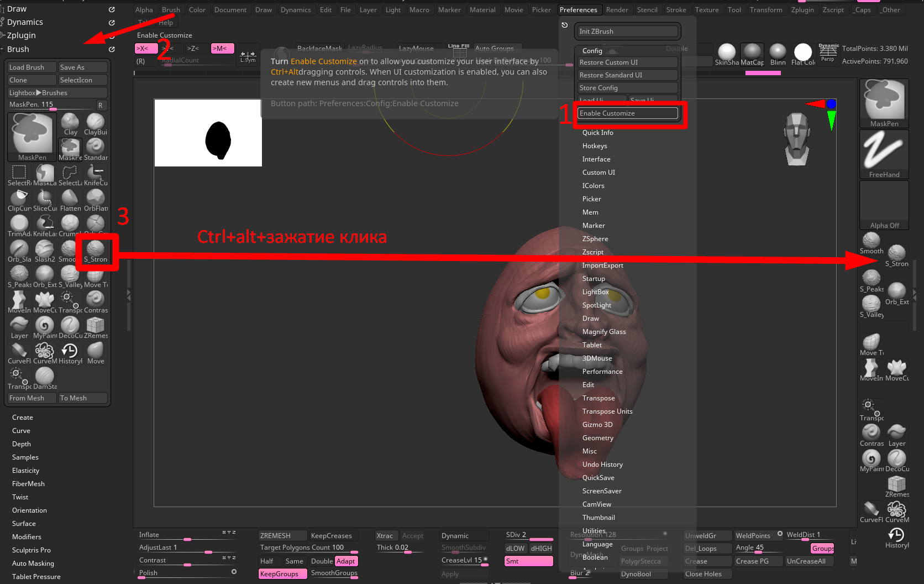Expand the Undo History preferences section

[x=602, y=465]
